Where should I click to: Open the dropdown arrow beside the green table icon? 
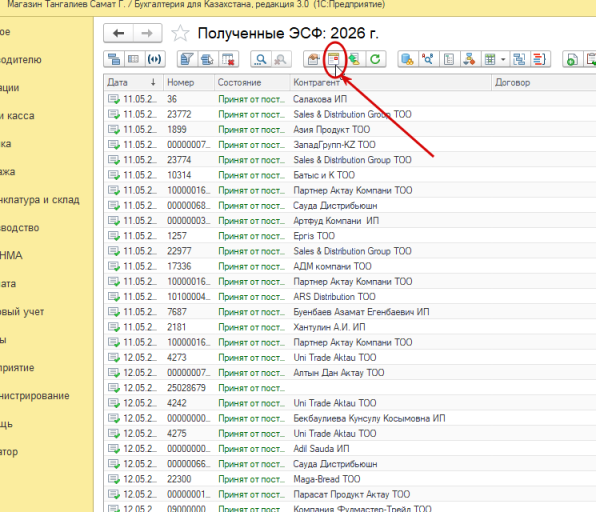503,59
